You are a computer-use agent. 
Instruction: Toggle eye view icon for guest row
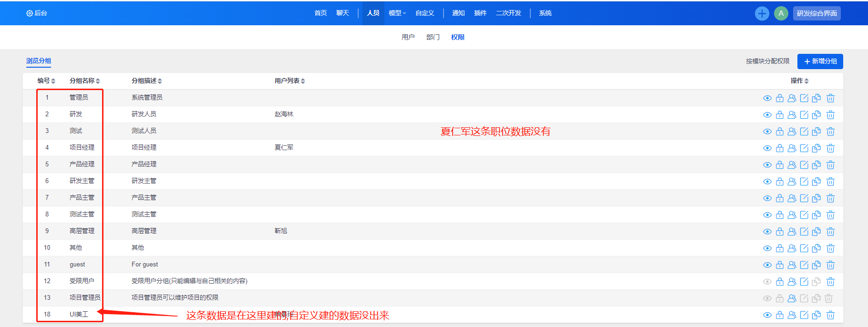[x=767, y=265]
